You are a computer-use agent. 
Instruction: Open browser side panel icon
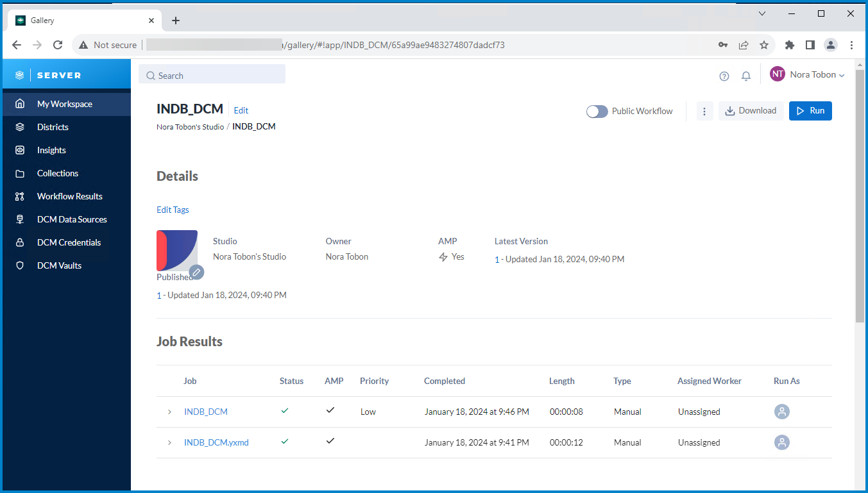pos(810,45)
